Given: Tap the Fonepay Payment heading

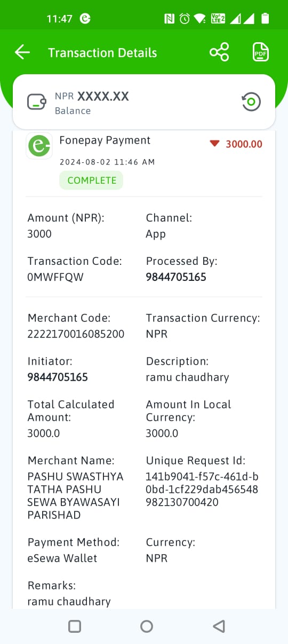Looking at the screenshot, I should tap(105, 140).
